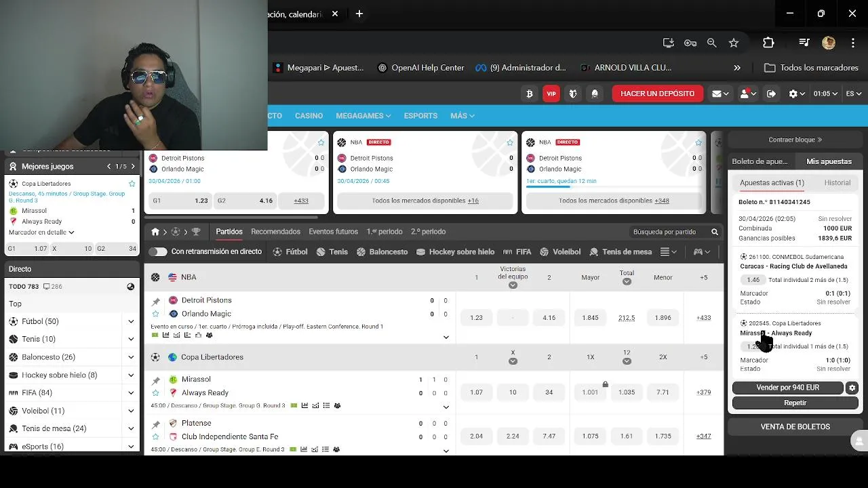Filter by Hockey sobre hielo in filter bar
This screenshot has height=488, width=868.
click(x=455, y=251)
